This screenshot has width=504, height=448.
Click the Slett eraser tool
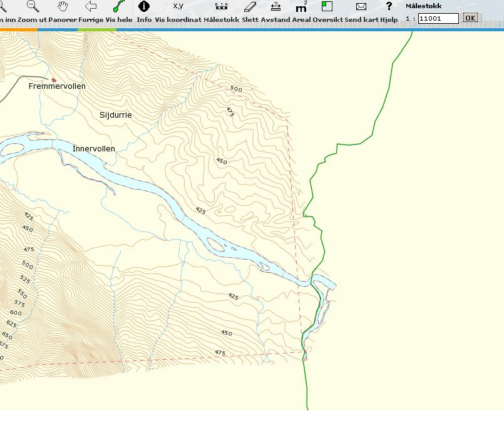(x=250, y=7)
